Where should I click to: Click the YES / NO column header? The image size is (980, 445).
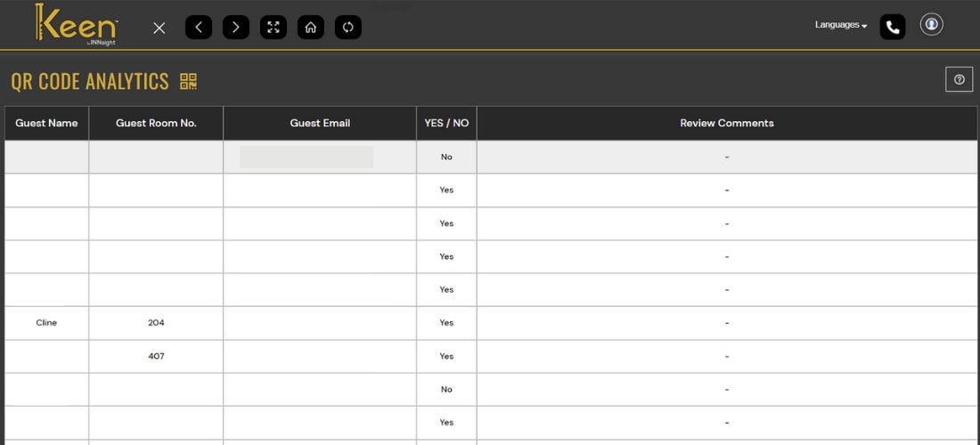point(446,124)
